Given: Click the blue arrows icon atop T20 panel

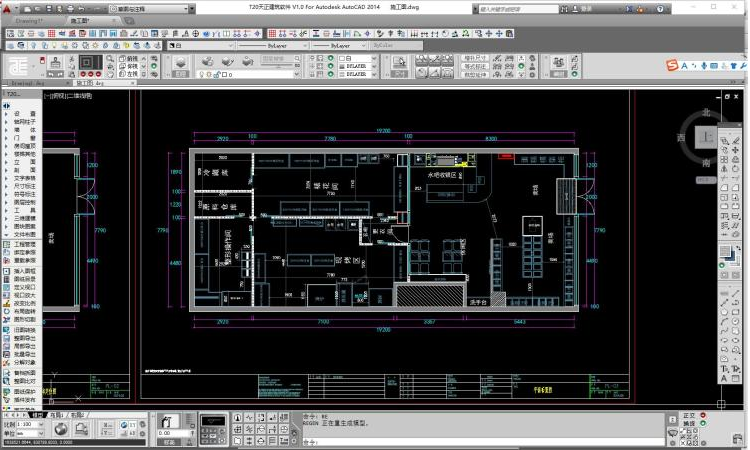Looking at the screenshot, I should (6, 106).
